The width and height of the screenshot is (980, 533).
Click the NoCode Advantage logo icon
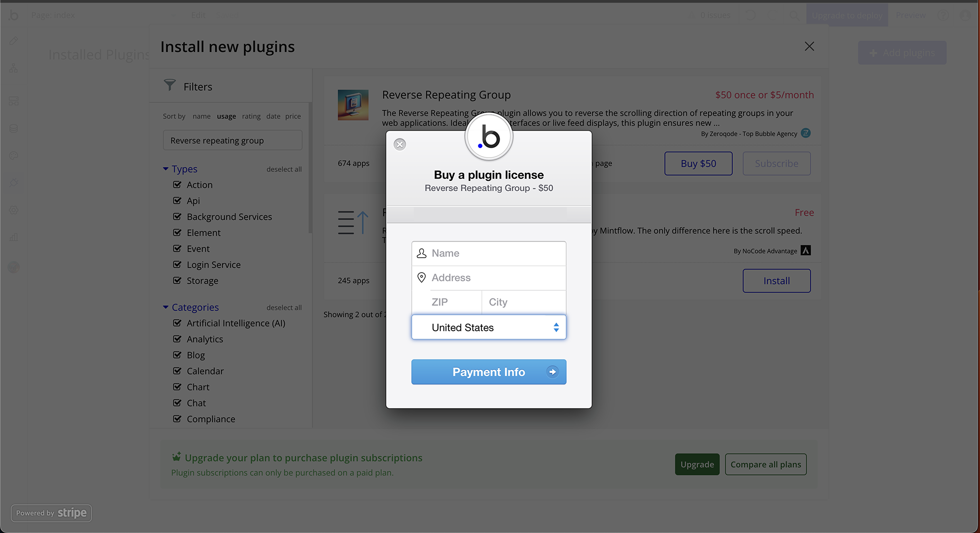tap(805, 251)
